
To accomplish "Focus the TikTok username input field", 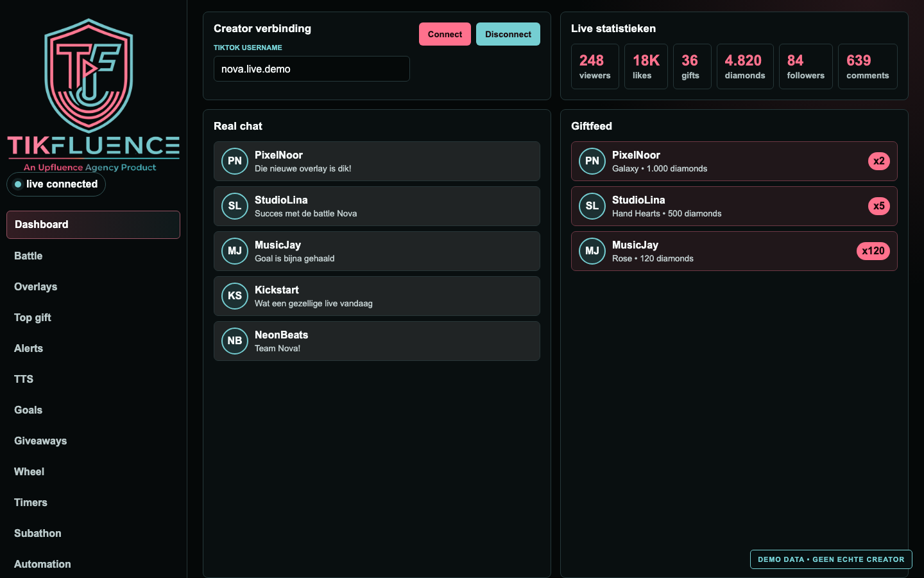I will coord(312,69).
